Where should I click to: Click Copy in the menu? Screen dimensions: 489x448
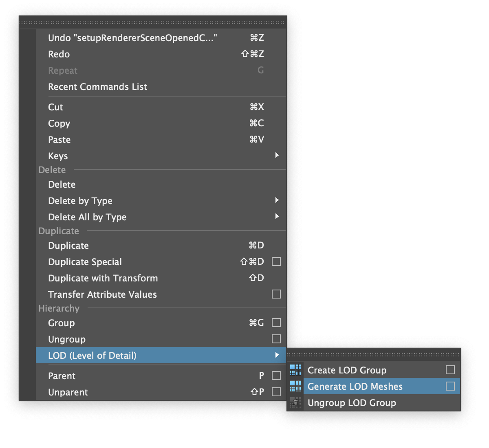(x=59, y=123)
